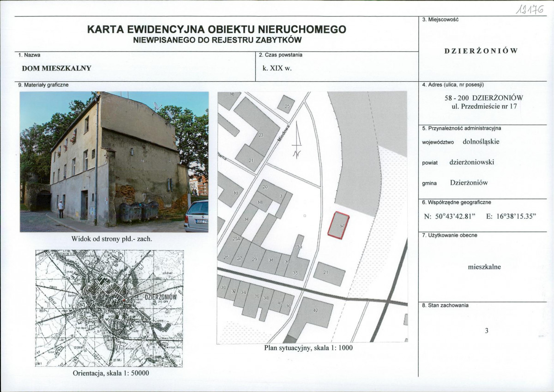554x392 pixels.
Task: Enable highlighting of plot 21 on the plan
Action: pyautogui.click(x=326, y=272)
